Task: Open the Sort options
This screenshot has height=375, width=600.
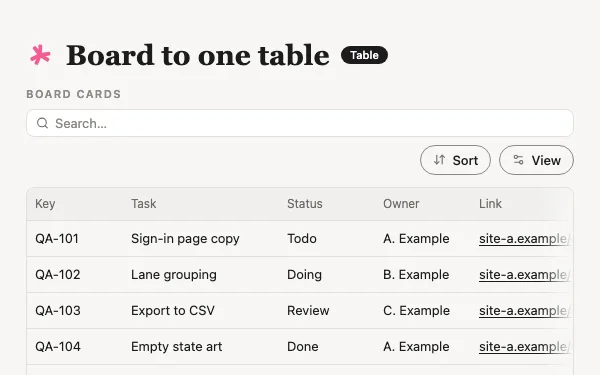Action: coord(455,160)
